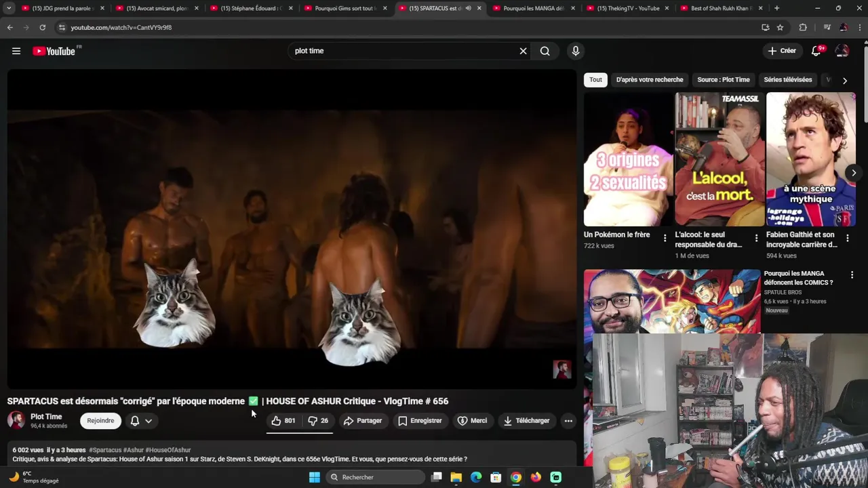Open the browser extensions puzzle icon

803,27
